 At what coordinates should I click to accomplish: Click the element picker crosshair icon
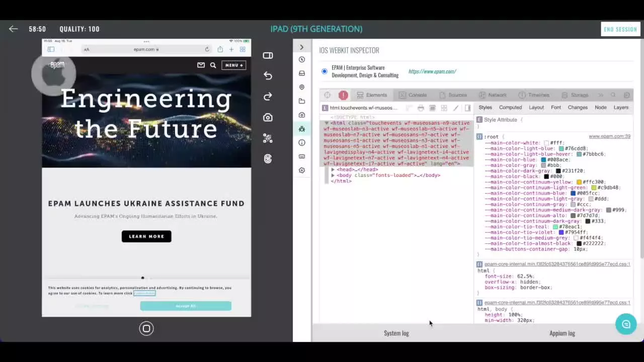pos(328,95)
